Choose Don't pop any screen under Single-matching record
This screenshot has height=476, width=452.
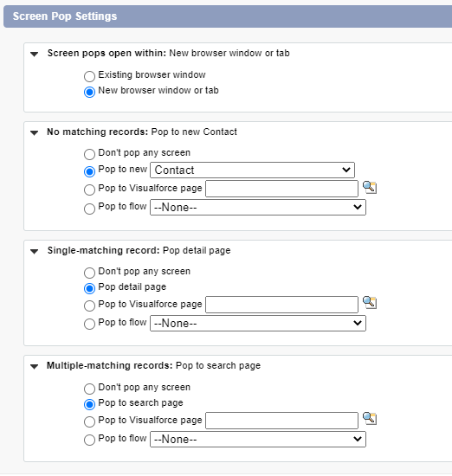[89, 273]
